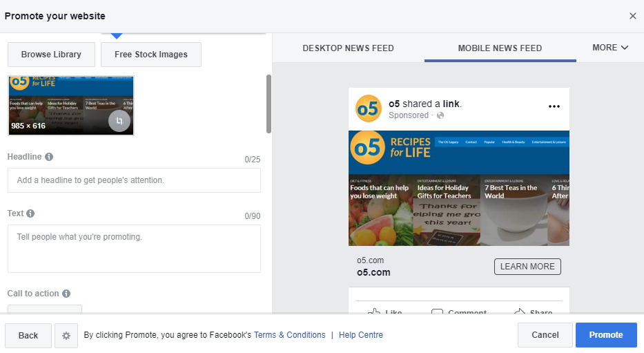Image resolution: width=644 pixels, height=353 pixels.
Task: Click the Headline info icon
Action: click(49, 157)
